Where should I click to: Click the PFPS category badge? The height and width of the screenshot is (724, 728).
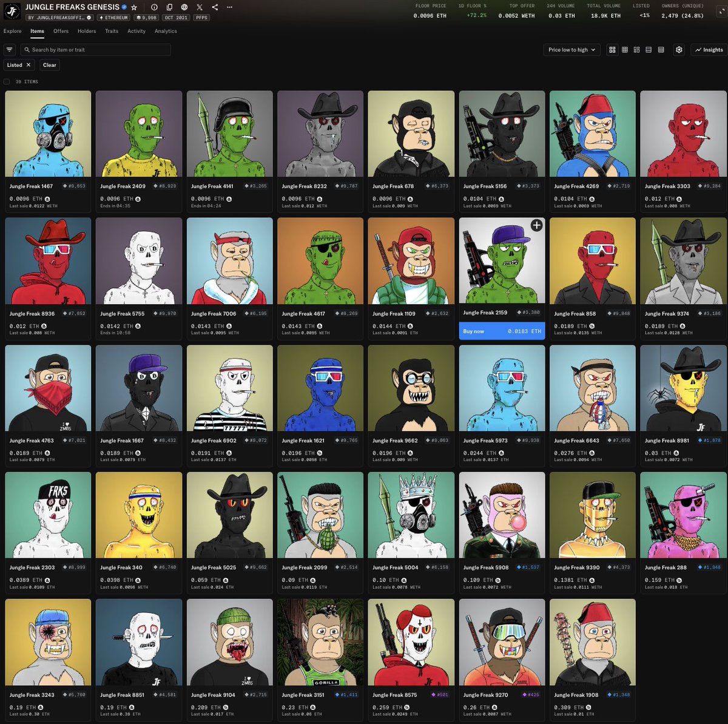click(202, 18)
